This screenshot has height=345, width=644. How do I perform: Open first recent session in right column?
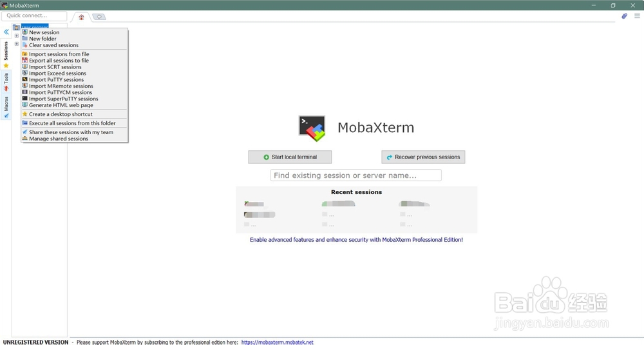(414, 204)
